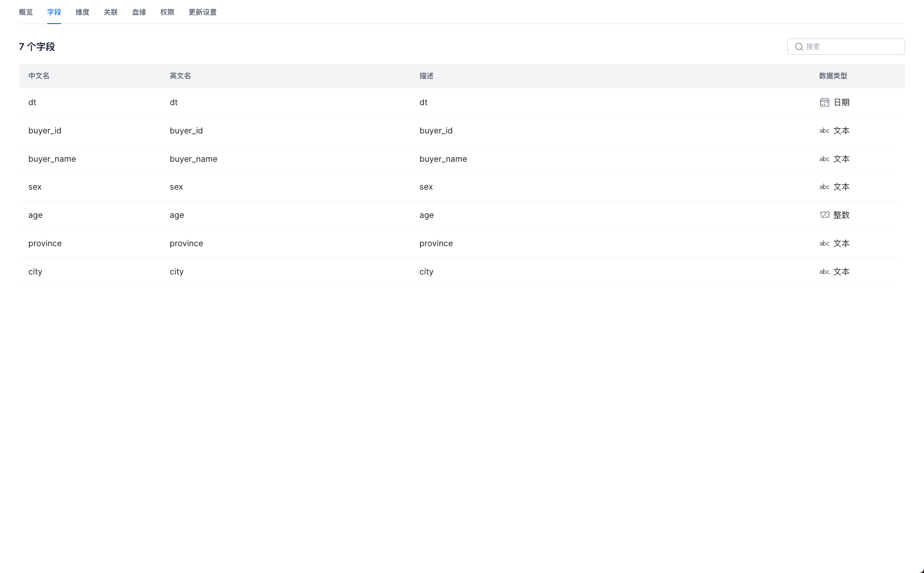Click buyer_name in the 中文名 column
The image size is (924, 573).
click(52, 159)
